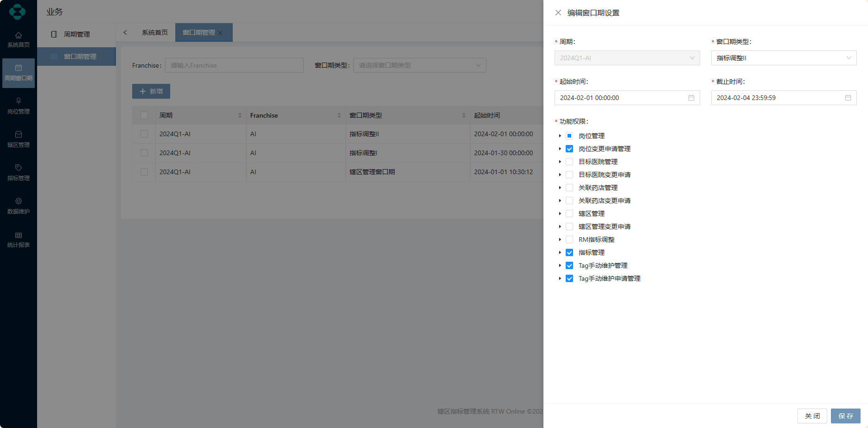Click the app logo in sidebar

18,12
